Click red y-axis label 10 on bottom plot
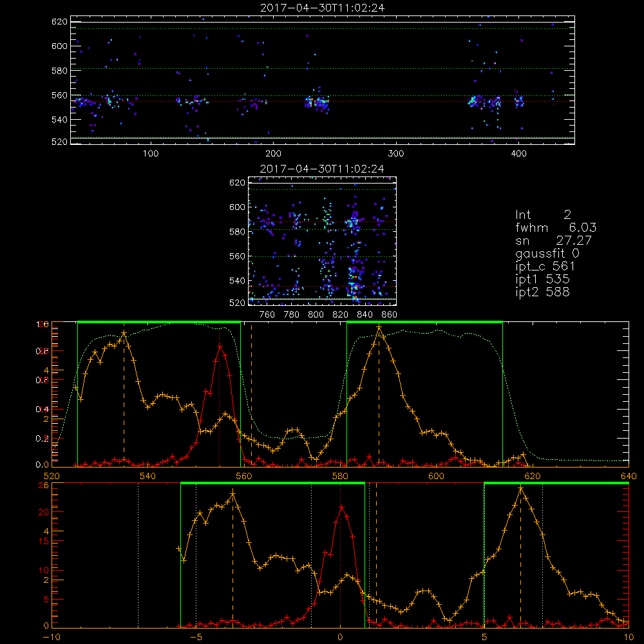 click(44, 570)
